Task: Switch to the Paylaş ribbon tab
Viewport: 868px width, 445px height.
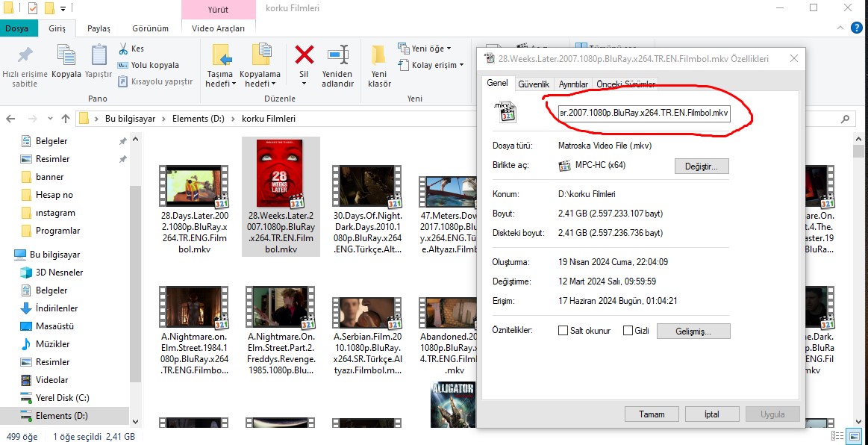Action: pyautogui.click(x=99, y=28)
